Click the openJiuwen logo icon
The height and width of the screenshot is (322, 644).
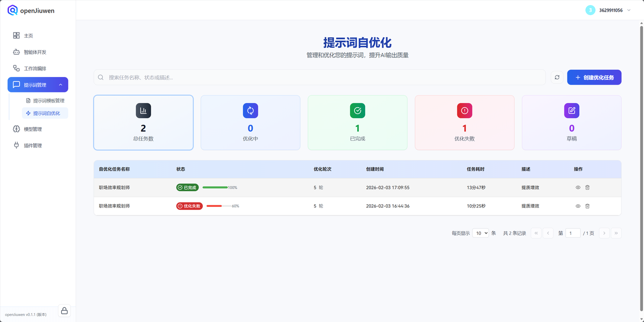(13, 10)
